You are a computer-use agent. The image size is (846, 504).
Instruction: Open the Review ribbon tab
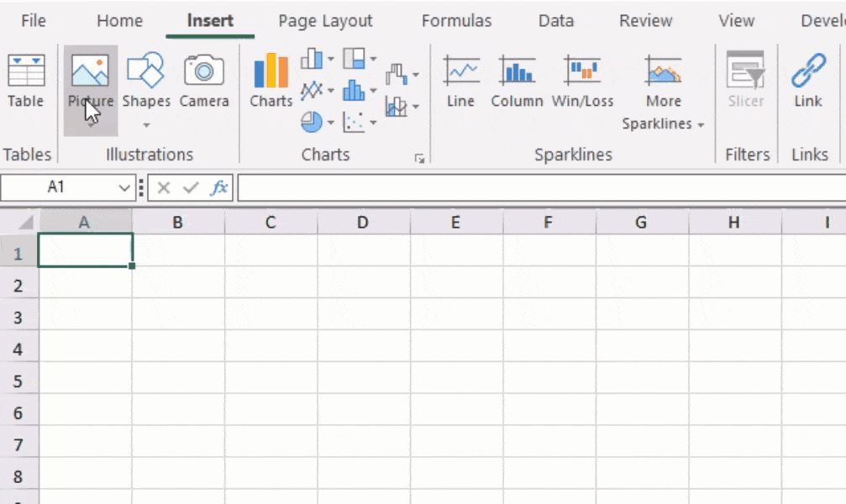pos(645,21)
